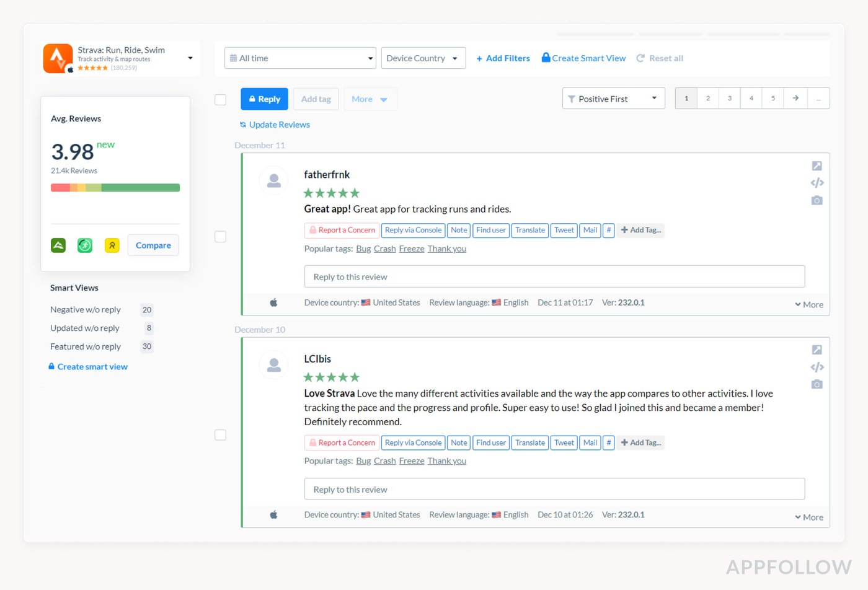The height and width of the screenshot is (590, 868).
Task: Toggle the select-all reviews checkbox
Action: point(220,100)
